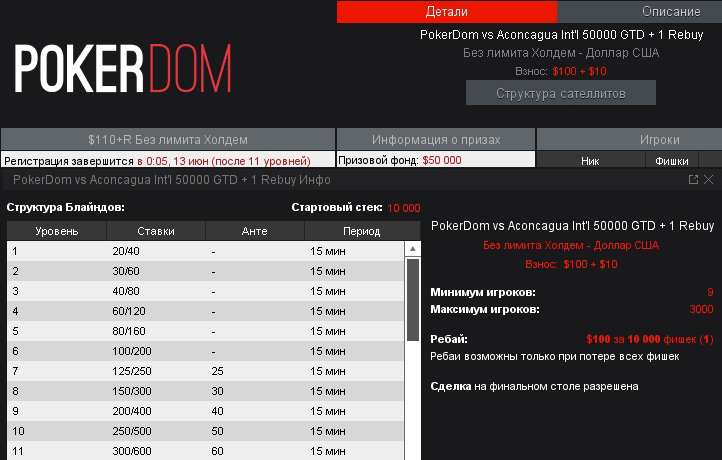Click the Максимум игроков value 3000
Image resolution: width=722 pixels, height=460 pixels.
pos(701,309)
